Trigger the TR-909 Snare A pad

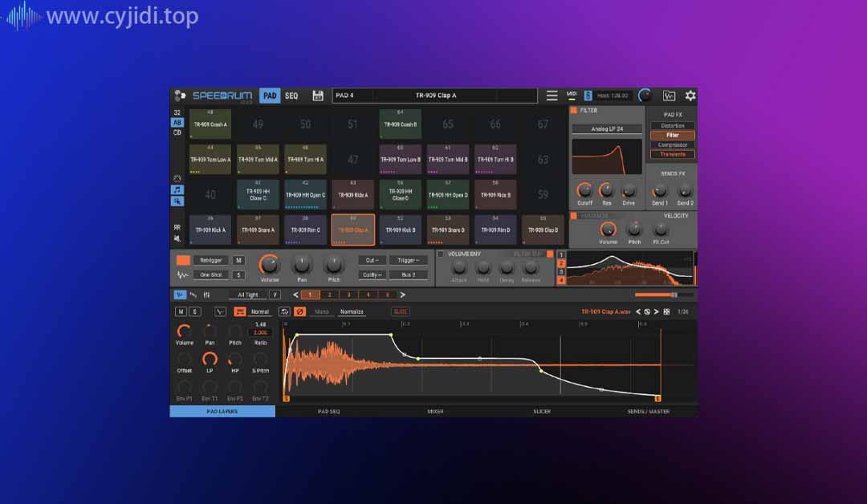pos(258,230)
